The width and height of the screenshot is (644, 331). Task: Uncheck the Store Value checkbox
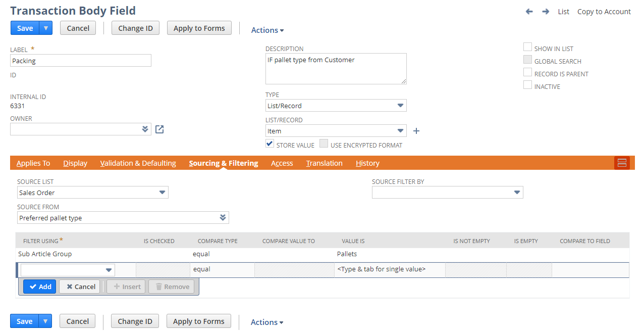[270, 143]
